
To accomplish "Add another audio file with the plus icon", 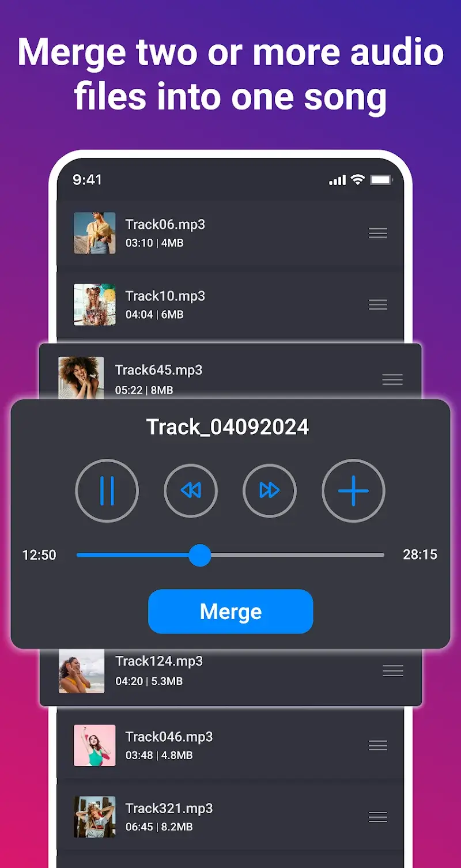I will click(x=353, y=490).
